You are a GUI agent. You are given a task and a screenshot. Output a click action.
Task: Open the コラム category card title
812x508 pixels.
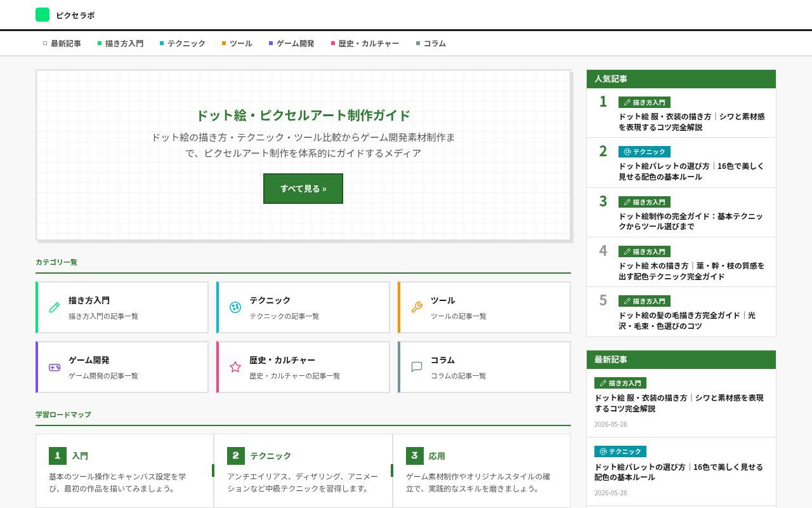pyautogui.click(x=443, y=360)
